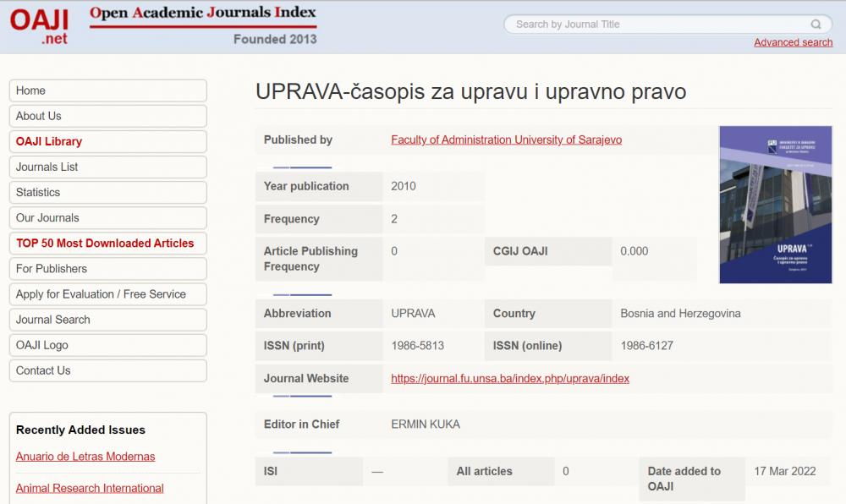View TOP 50 Most Downloaded Articles
Screen dimensions: 846x504
point(107,243)
